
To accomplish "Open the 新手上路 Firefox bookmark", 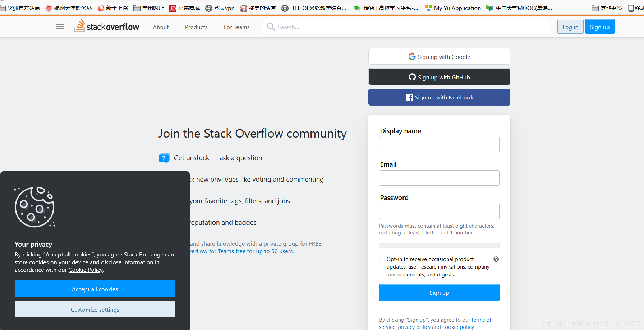I will click(113, 8).
